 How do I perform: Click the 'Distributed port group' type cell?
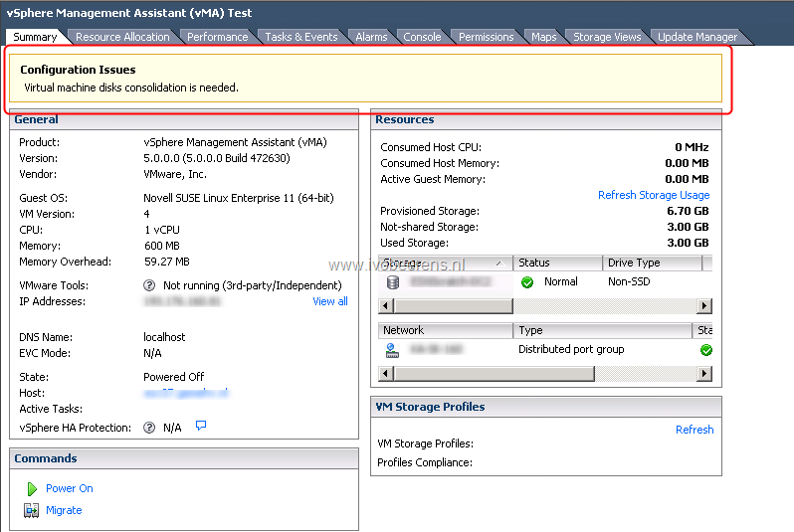coord(571,349)
